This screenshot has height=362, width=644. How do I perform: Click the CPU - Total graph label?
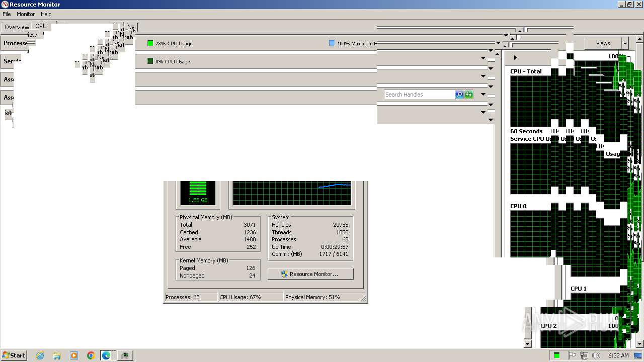coord(526,71)
